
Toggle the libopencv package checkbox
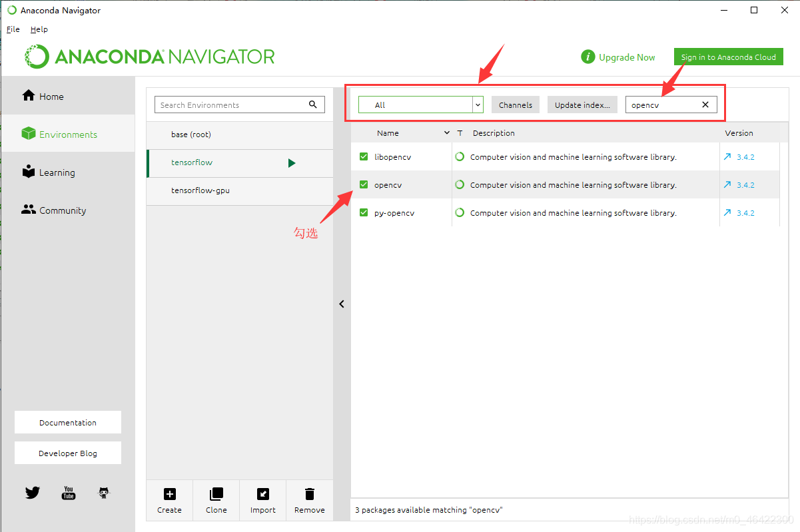pyautogui.click(x=364, y=156)
